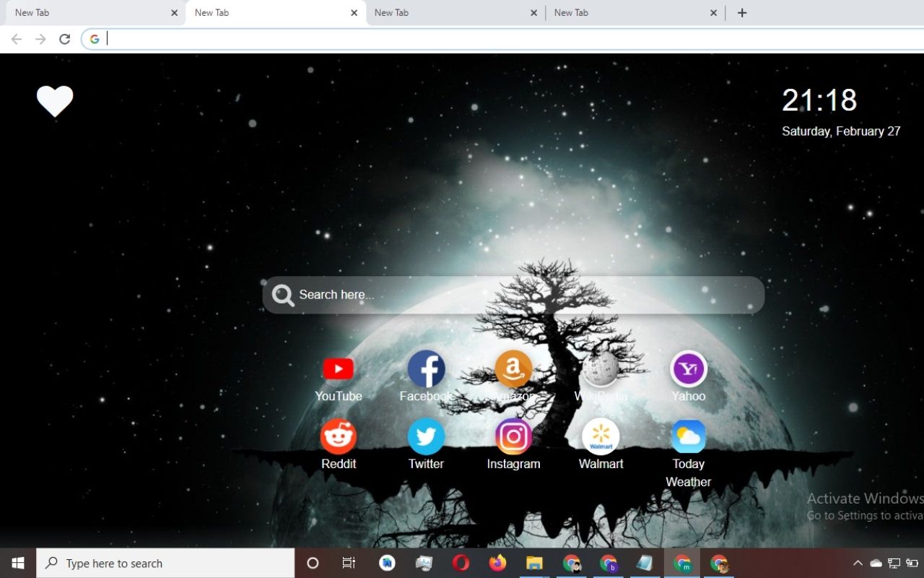Click the OneDrive cloud tray icon

pyautogui.click(x=876, y=563)
